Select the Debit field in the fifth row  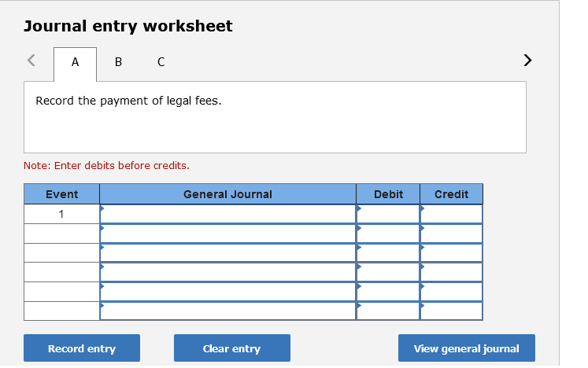388,292
